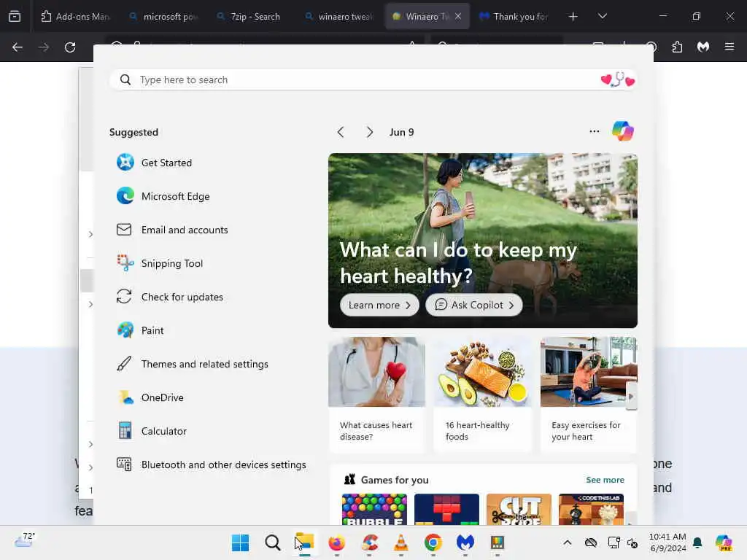Open Firefox extensions puzzle icon

point(677,47)
